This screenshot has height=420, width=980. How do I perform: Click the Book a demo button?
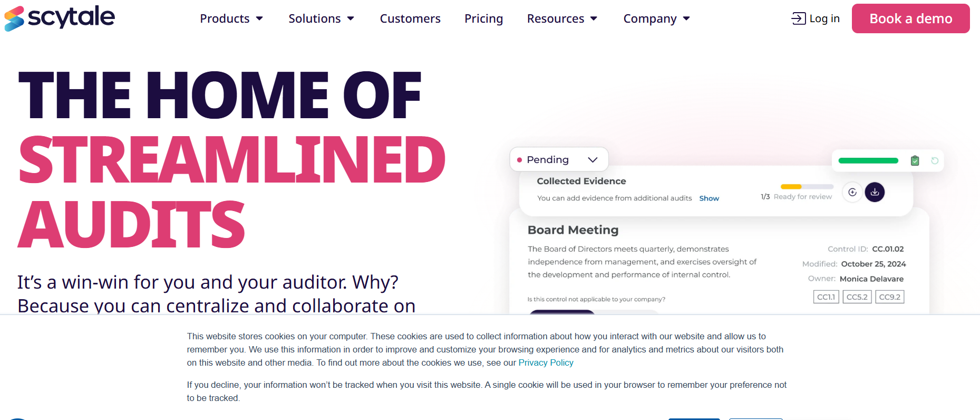(x=910, y=18)
